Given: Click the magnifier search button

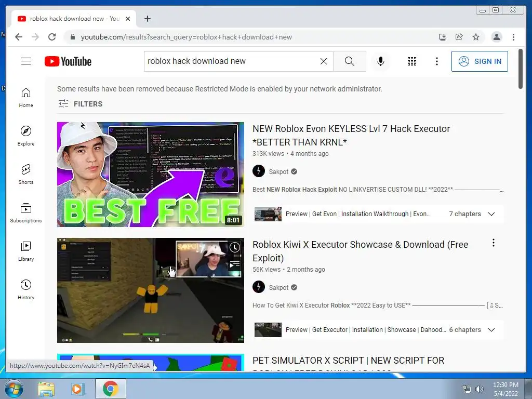Looking at the screenshot, I should pos(350,61).
